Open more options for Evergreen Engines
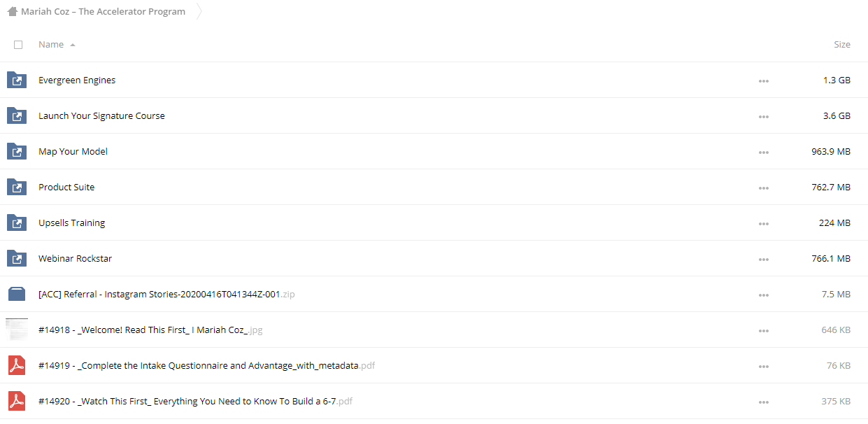This screenshot has width=868, height=424. coord(764,80)
